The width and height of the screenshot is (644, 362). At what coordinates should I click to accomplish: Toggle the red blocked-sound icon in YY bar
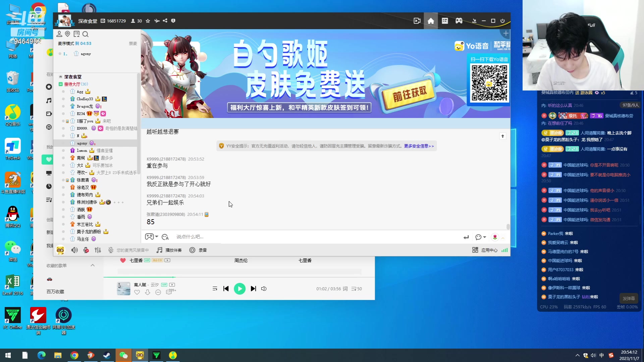(x=86, y=250)
